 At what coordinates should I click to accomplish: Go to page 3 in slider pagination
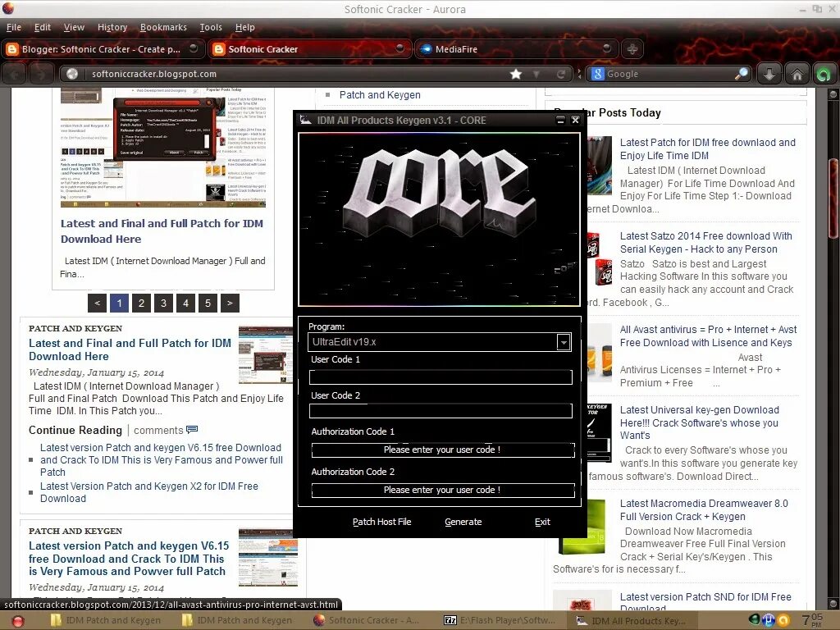point(163,304)
